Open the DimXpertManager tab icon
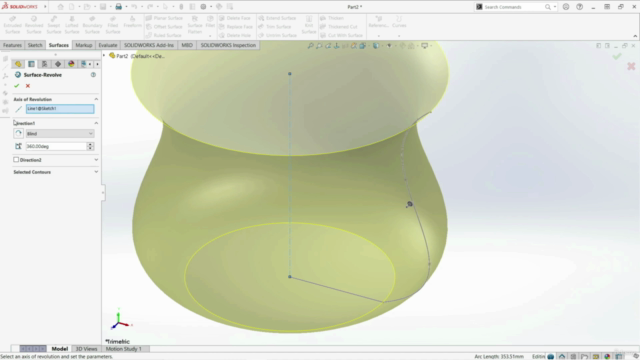This screenshot has height=360, width=640. [x=58, y=64]
